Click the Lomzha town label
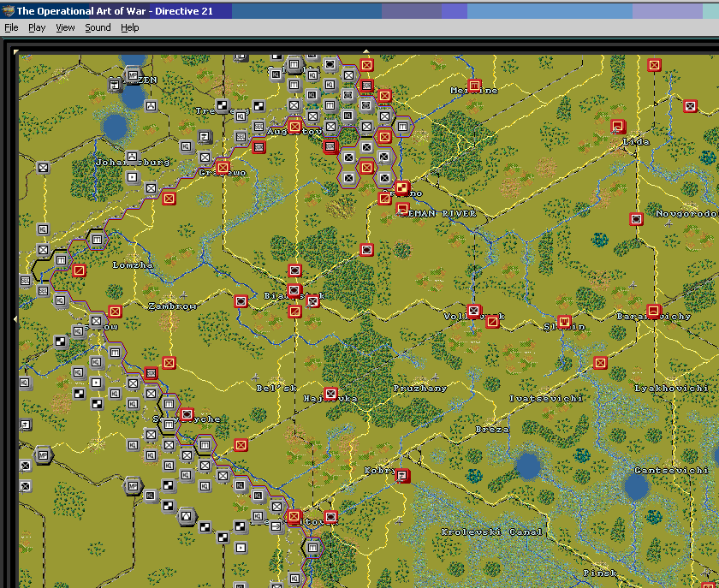The height and width of the screenshot is (588, 719). (x=132, y=264)
